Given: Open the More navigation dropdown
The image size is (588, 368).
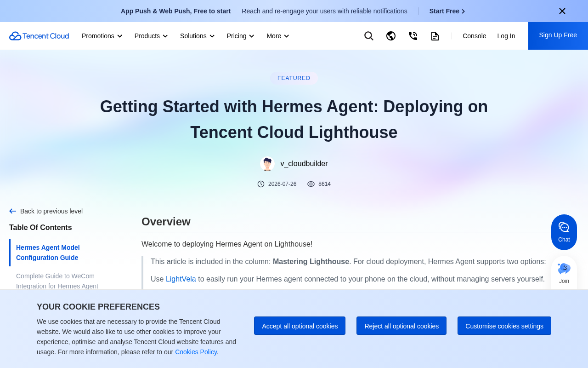Looking at the screenshot, I should (278, 36).
